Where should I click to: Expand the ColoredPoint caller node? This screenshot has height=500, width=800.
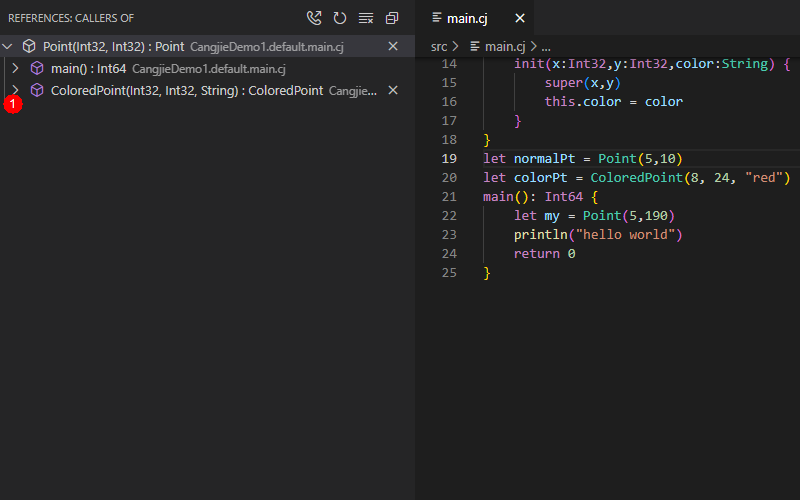click(x=15, y=90)
